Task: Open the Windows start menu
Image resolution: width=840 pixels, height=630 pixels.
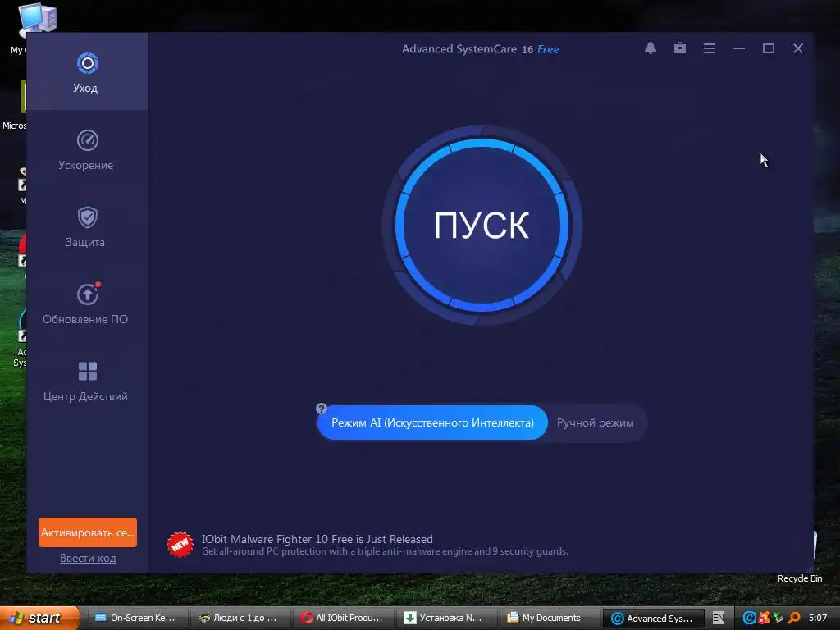Action: pyautogui.click(x=39, y=619)
